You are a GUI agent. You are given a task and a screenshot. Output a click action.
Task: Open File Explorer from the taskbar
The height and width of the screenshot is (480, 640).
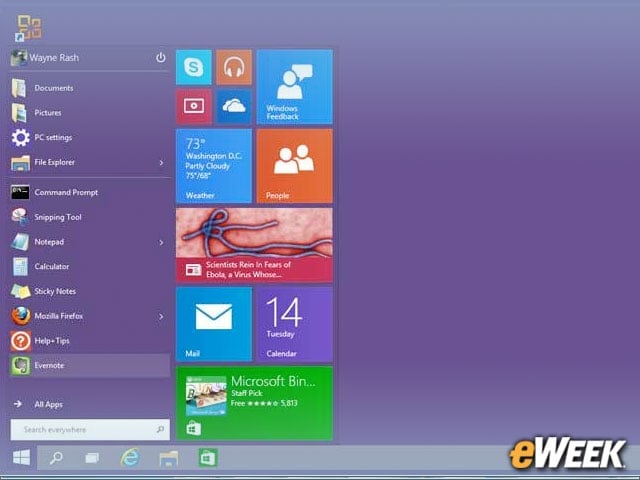pyautogui.click(x=169, y=458)
